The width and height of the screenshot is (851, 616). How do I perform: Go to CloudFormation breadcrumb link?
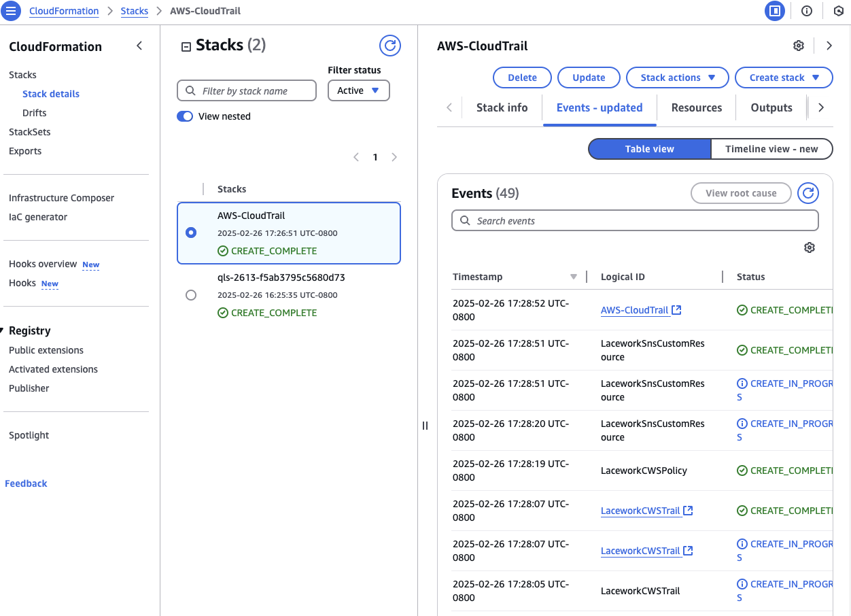tap(64, 11)
